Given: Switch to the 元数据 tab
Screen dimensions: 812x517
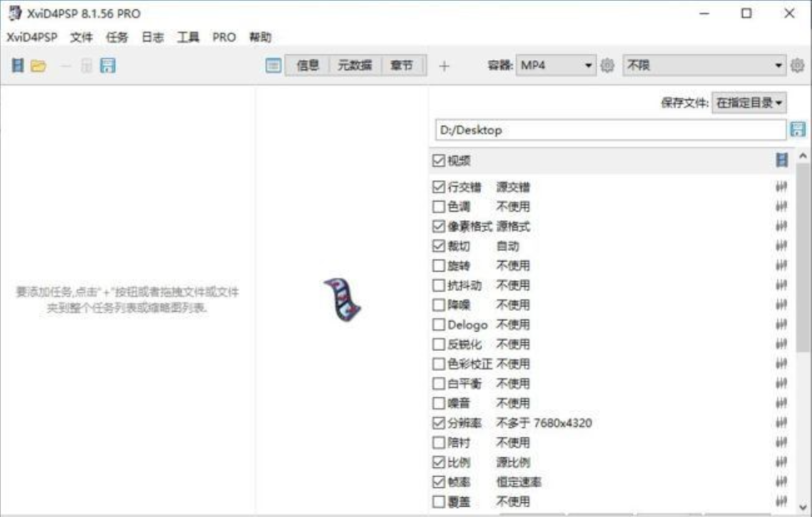Looking at the screenshot, I should 355,65.
